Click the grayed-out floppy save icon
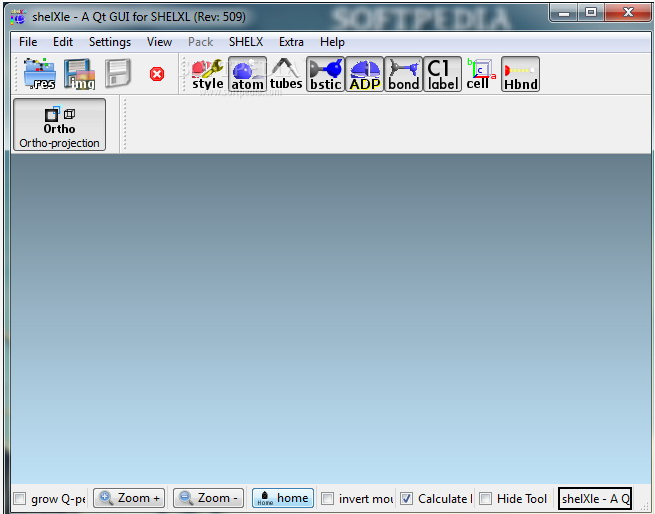The image size is (655, 514). [x=118, y=74]
